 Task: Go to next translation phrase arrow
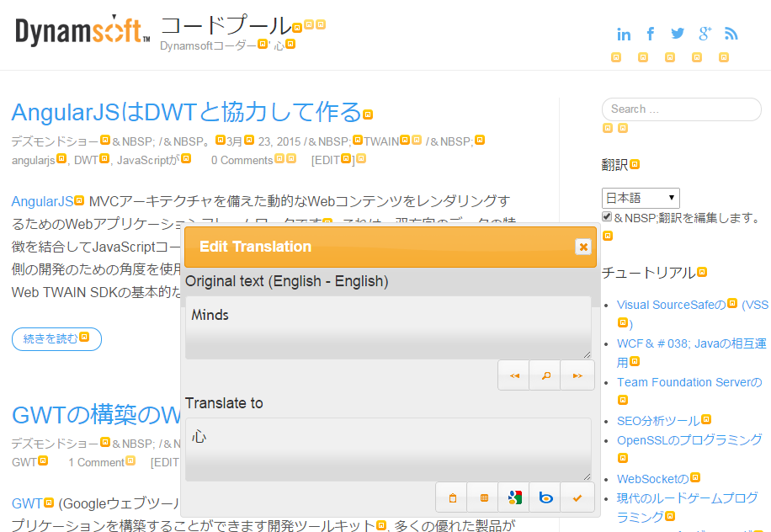[577, 375]
